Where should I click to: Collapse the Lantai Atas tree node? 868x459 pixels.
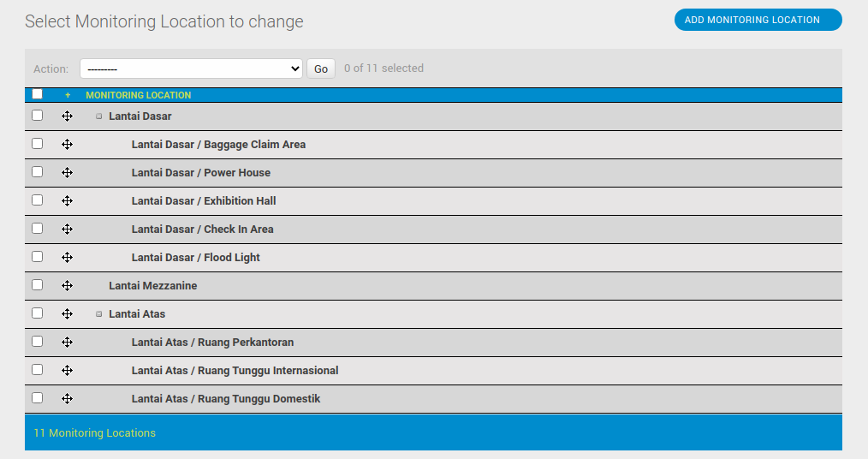click(x=99, y=314)
